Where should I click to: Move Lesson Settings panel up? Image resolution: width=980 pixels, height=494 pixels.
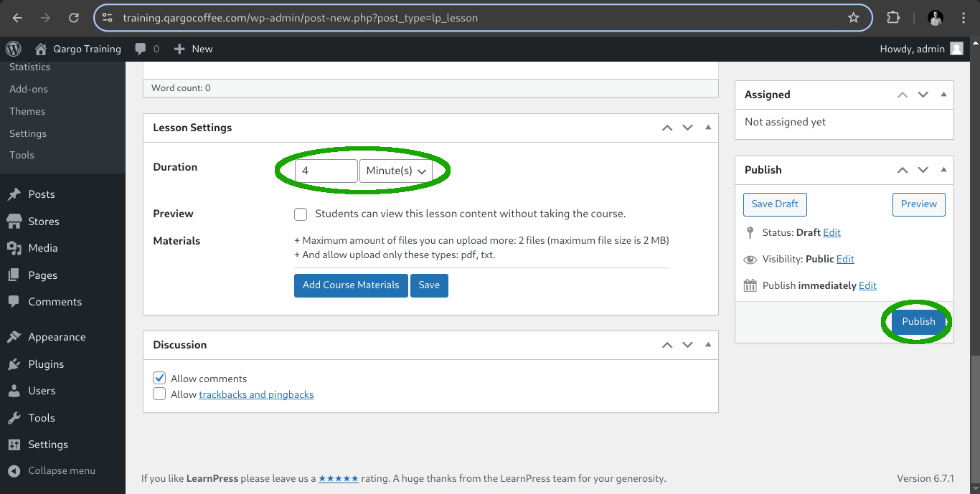pyautogui.click(x=667, y=128)
